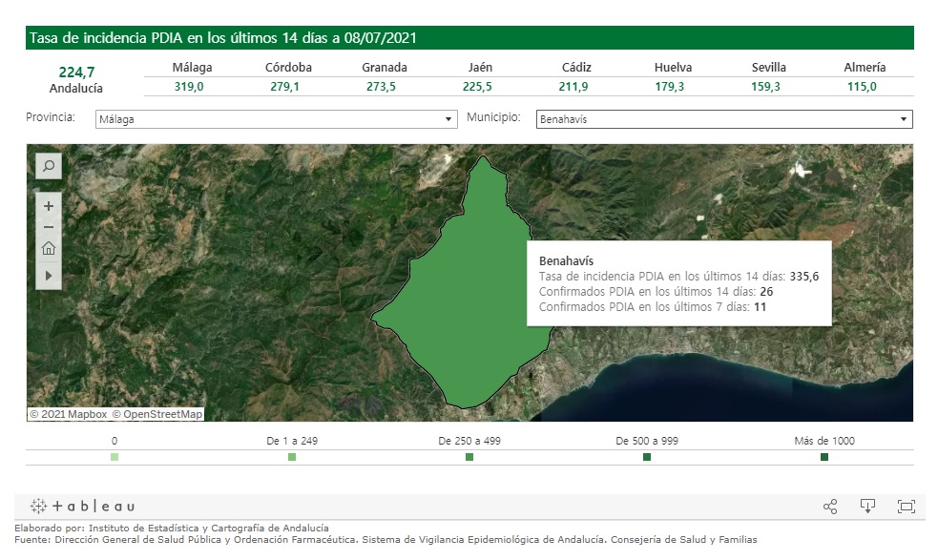Select the Granada province header
The width and height of the screenshot is (938, 560).
[x=384, y=67]
